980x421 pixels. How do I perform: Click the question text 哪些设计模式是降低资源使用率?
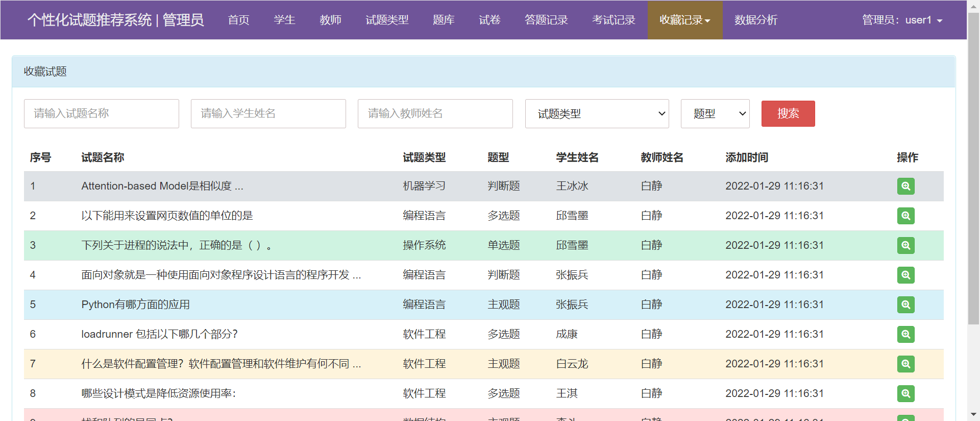[x=159, y=393]
